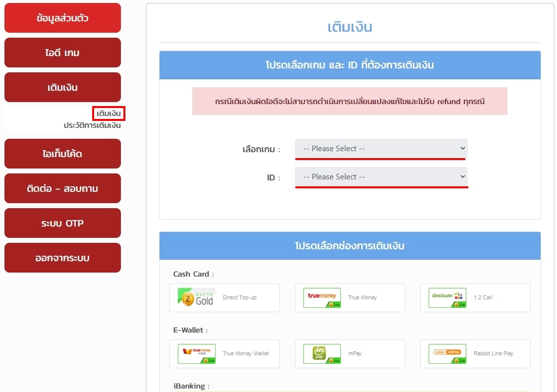Click the Direct Top up label
The image size is (557, 392).
[240, 297]
